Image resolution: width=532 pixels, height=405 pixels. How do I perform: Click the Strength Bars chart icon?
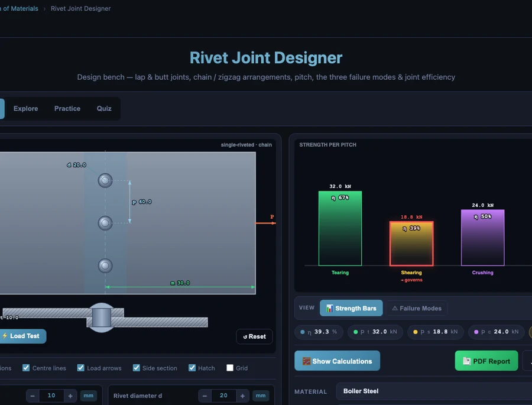tap(329, 308)
